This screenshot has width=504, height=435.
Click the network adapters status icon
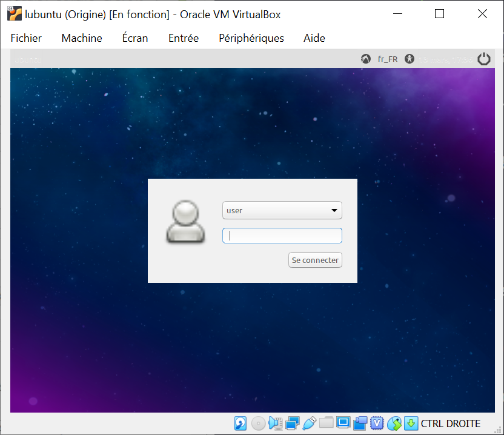(293, 423)
